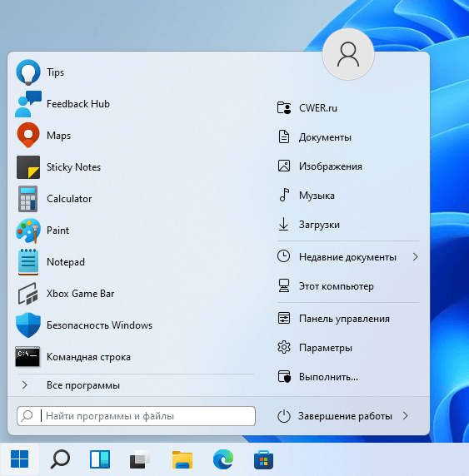The height and width of the screenshot is (476, 469).
Task: Launch Feedback Hub from the list
Action: [134, 104]
